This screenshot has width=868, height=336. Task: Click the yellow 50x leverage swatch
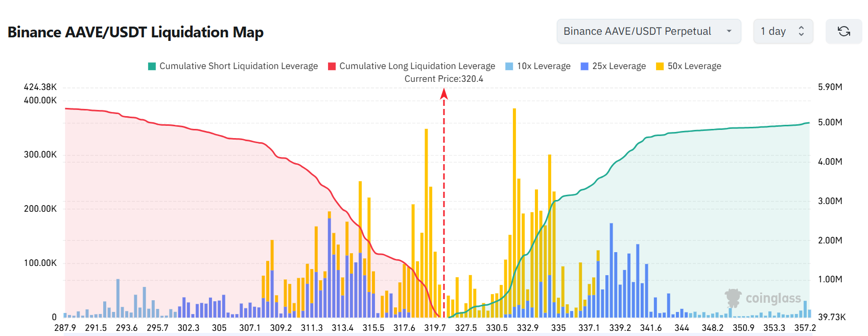[x=660, y=66]
